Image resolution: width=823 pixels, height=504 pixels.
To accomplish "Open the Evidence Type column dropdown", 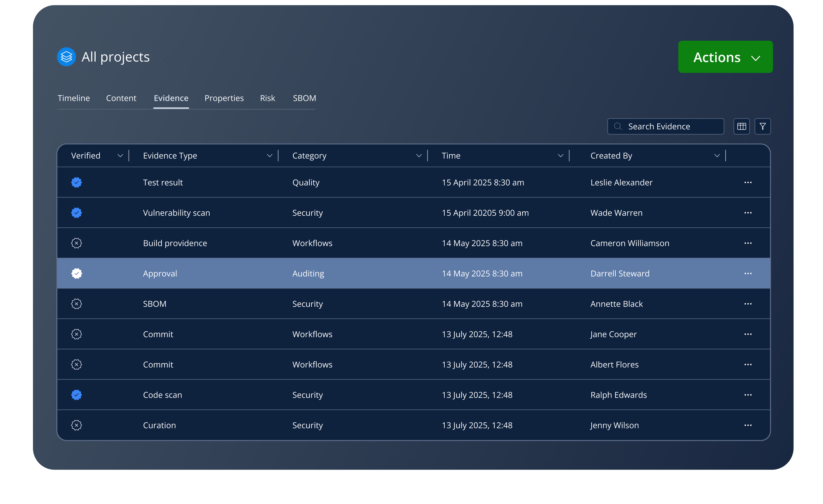I will 270,156.
